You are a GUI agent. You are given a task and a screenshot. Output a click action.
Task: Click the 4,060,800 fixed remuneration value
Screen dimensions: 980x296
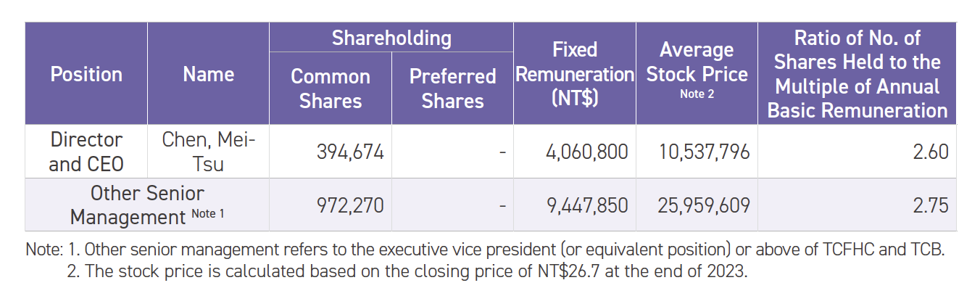click(x=588, y=152)
